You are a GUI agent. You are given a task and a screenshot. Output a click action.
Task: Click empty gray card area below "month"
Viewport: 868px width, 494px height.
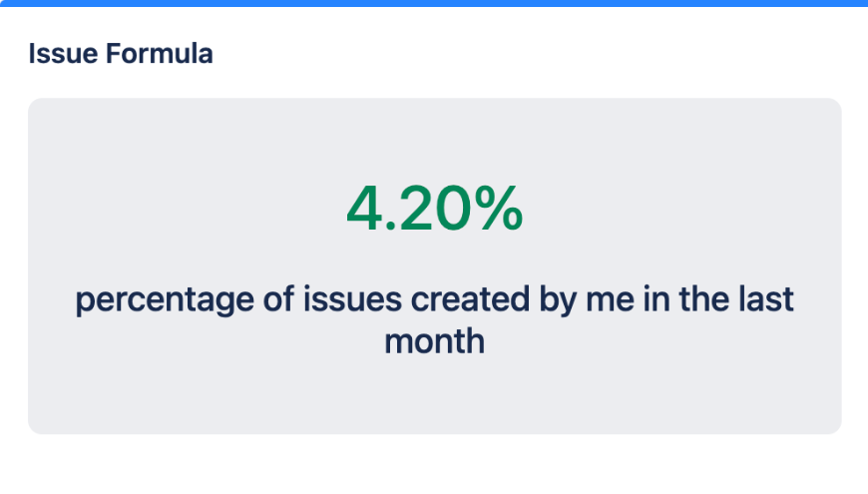434,399
